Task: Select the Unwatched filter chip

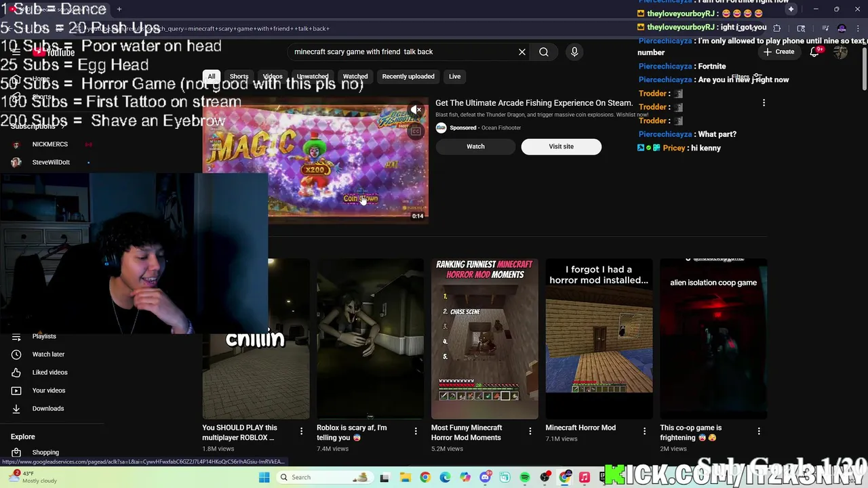Action: click(313, 77)
